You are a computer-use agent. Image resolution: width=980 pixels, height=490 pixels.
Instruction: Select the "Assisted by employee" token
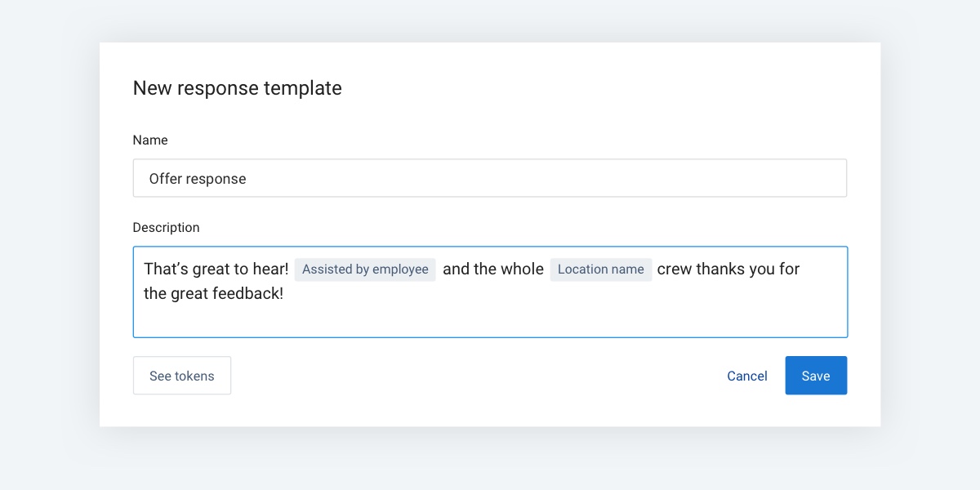364,269
